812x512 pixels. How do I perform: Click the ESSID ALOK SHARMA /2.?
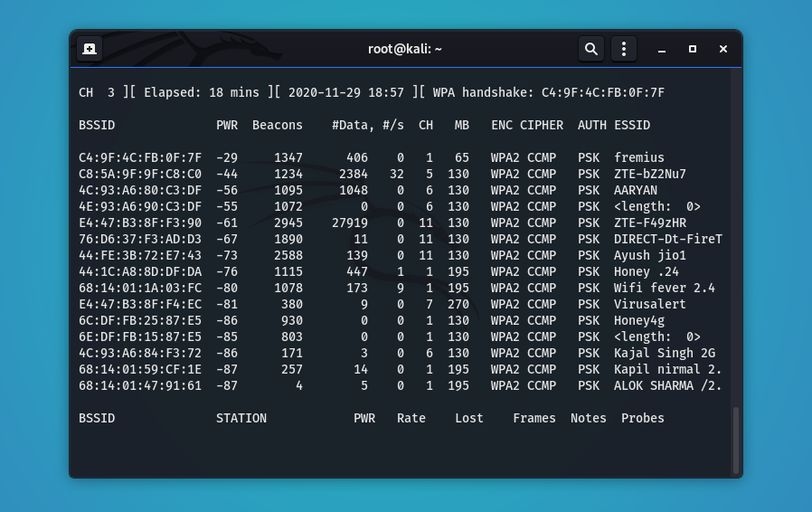(x=668, y=386)
